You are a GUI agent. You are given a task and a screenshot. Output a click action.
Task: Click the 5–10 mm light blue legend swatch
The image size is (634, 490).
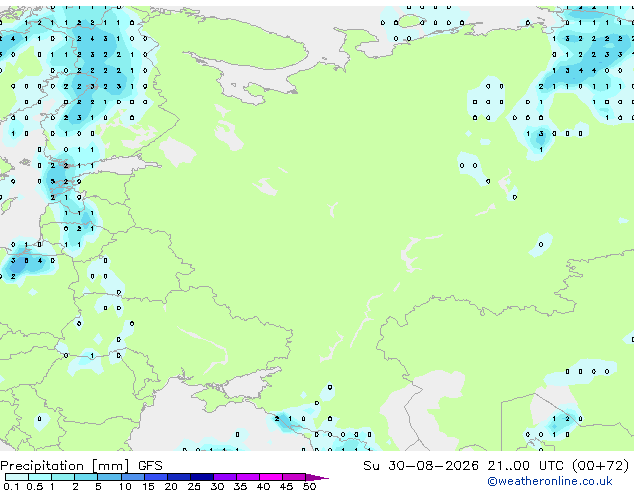[x=109, y=477]
